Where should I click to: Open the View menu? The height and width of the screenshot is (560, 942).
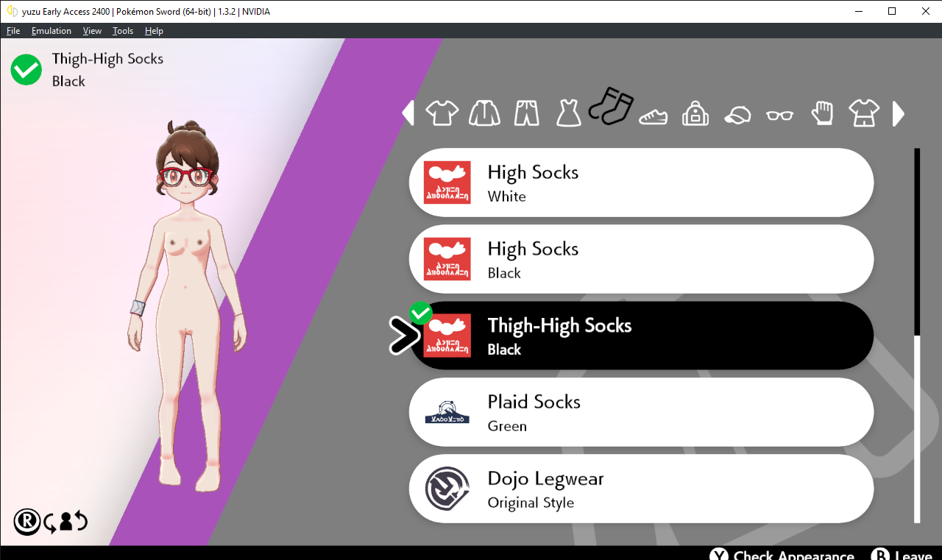click(92, 31)
